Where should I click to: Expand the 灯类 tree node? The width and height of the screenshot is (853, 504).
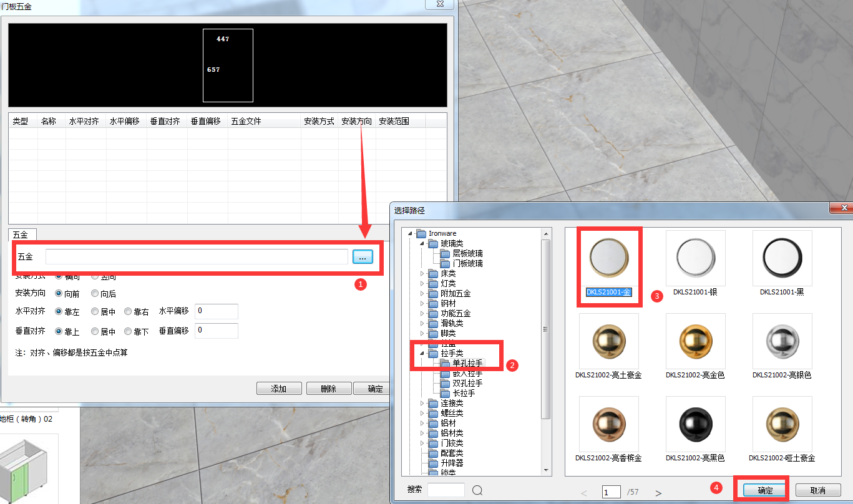pos(422,283)
